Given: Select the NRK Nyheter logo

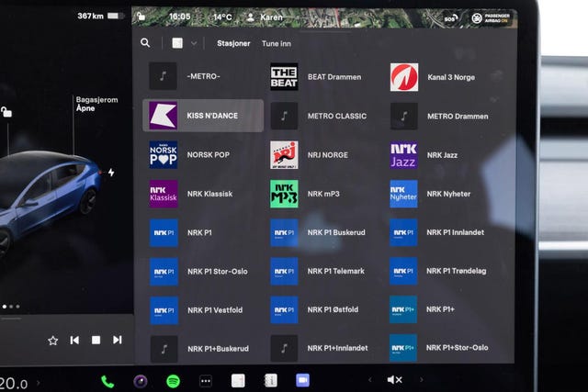Looking at the screenshot, I should (x=403, y=194).
